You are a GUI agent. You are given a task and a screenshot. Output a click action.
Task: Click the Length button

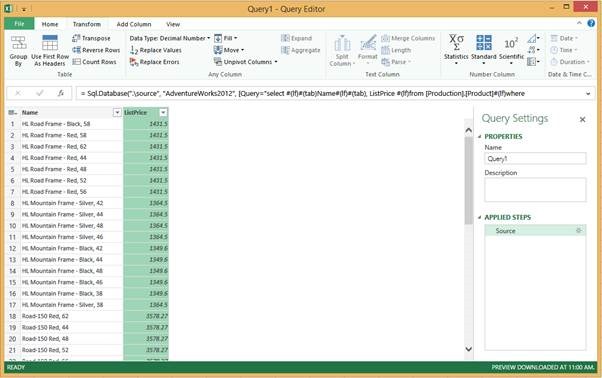pyautogui.click(x=396, y=50)
